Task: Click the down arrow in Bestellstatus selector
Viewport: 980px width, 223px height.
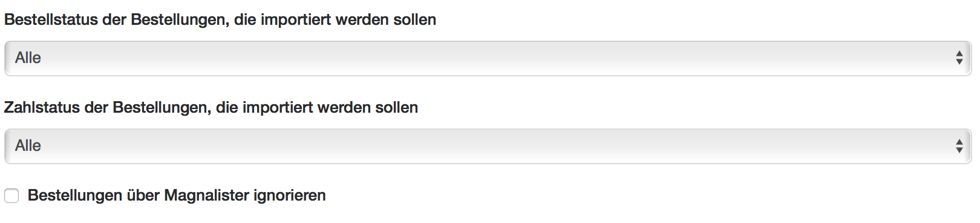Action: click(959, 62)
